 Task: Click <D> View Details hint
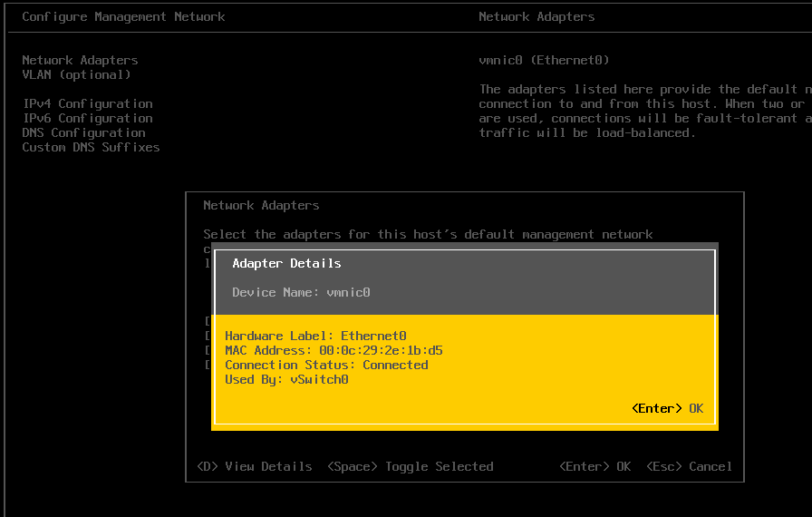coord(255,466)
